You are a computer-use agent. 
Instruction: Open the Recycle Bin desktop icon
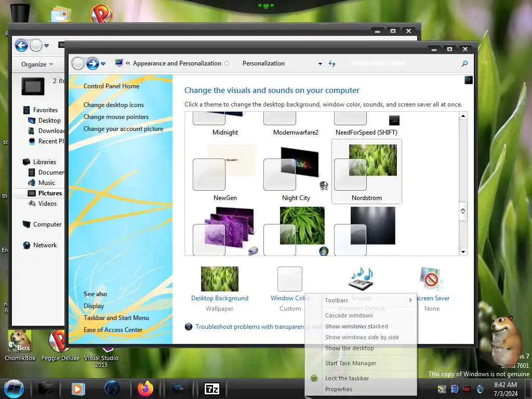[x=20, y=13]
